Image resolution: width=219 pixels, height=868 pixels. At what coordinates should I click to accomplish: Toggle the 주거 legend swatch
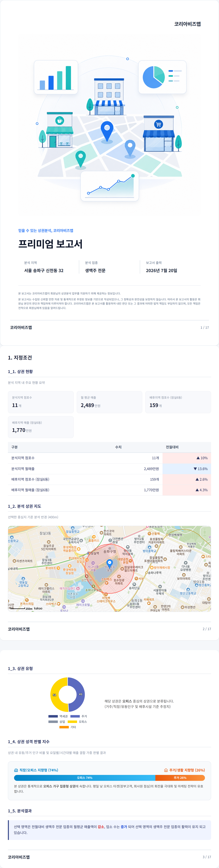[x=75, y=716]
